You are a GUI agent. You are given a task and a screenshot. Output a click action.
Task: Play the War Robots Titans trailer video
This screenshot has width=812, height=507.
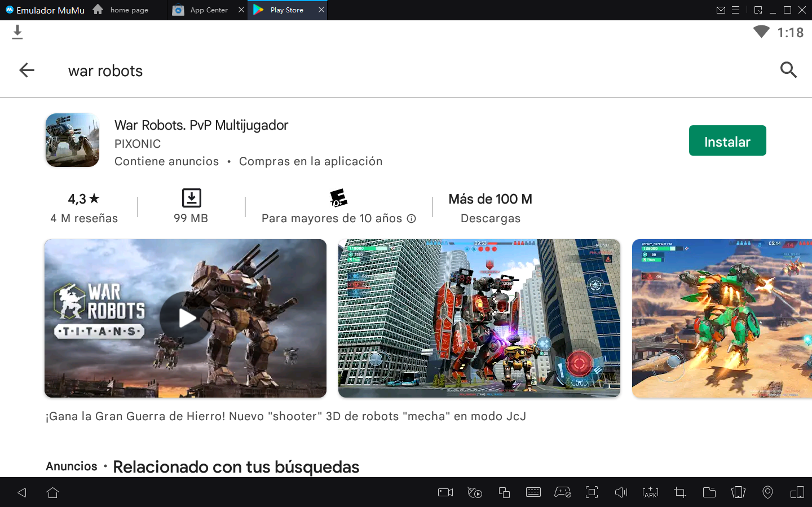coord(186,318)
